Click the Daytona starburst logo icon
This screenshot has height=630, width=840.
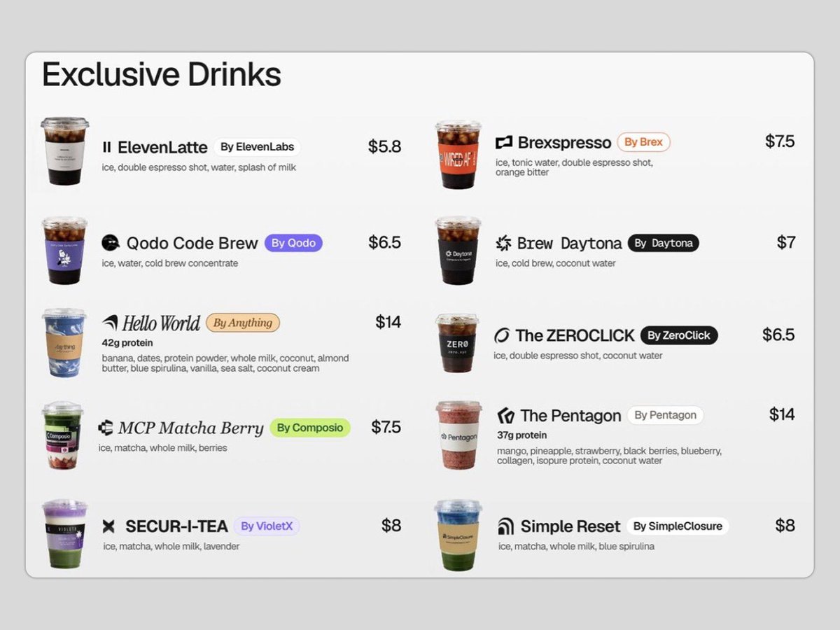pyautogui.click(x=503, y=244)
